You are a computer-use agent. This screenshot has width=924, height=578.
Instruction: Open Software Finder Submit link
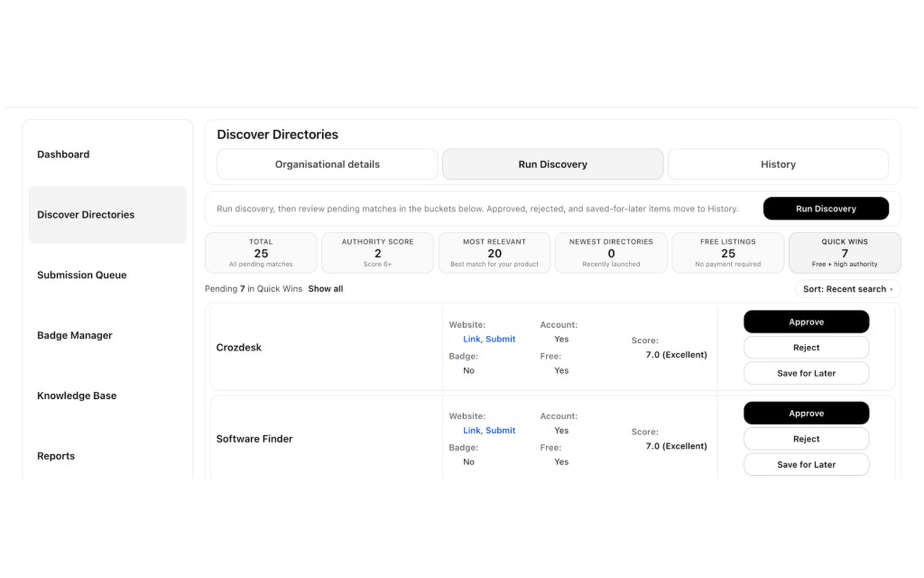[x=501, y=431]
